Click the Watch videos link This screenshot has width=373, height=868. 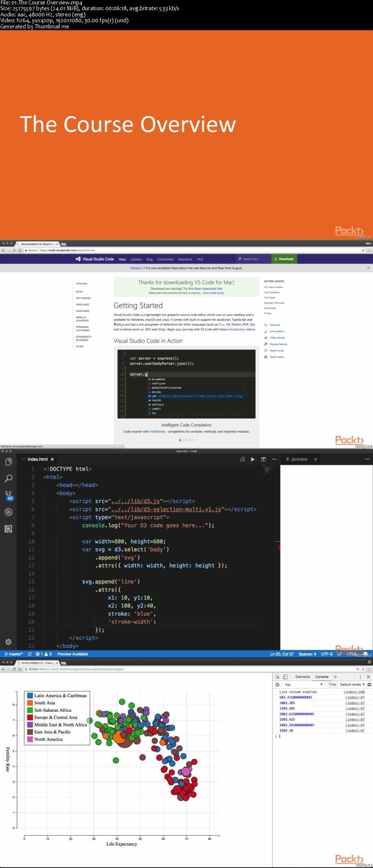click(274, 357)
